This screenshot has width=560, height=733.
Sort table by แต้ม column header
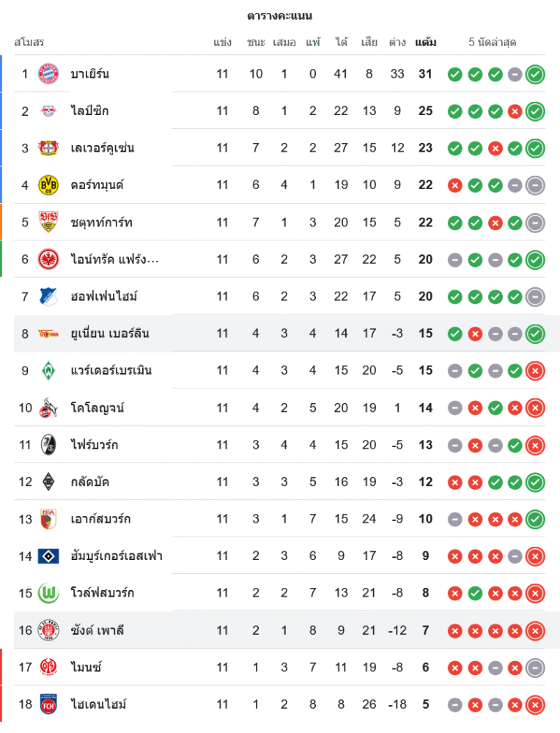coord(425,43)
